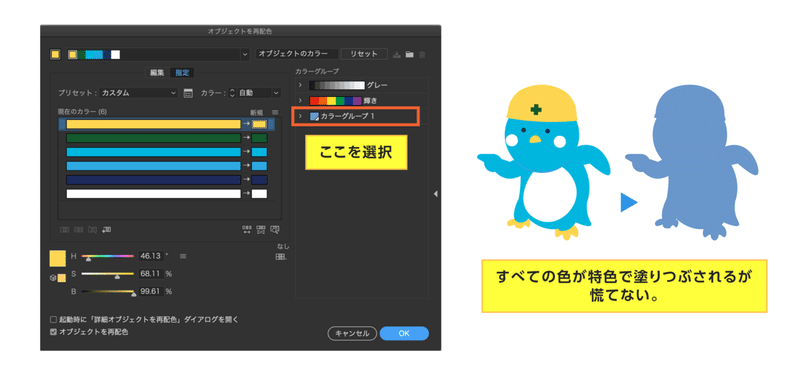Click the new color group folder icon
The height and width of the screenshot is (375, 800).
point(409,55)
